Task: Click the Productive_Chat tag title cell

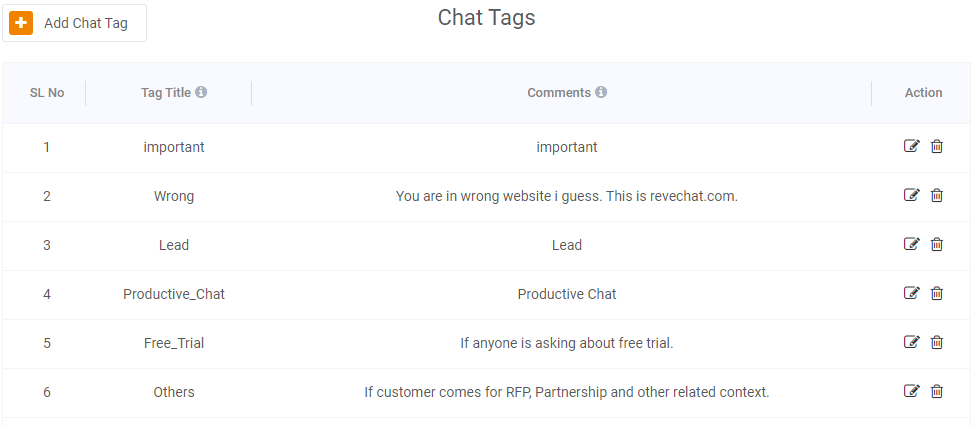Action: [x=174, y=294]
